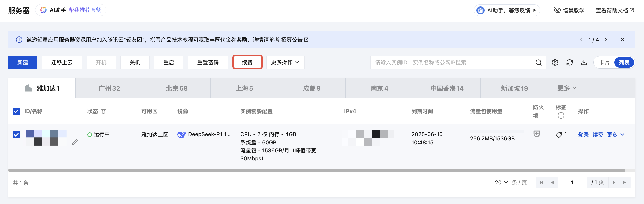Switch to the 新加坡 19 tab

(514, 88)
